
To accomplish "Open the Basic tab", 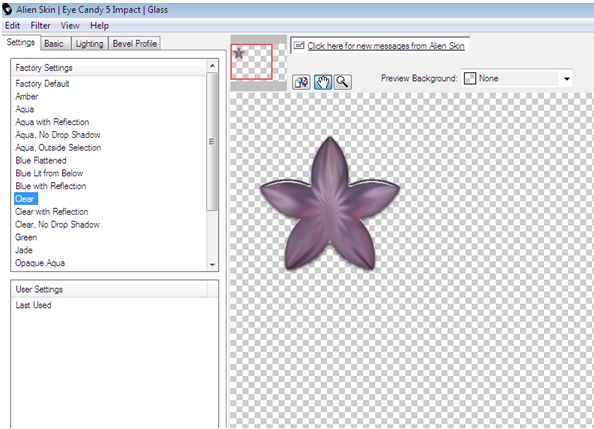I will pyautogui.click(x=54, y=44).
